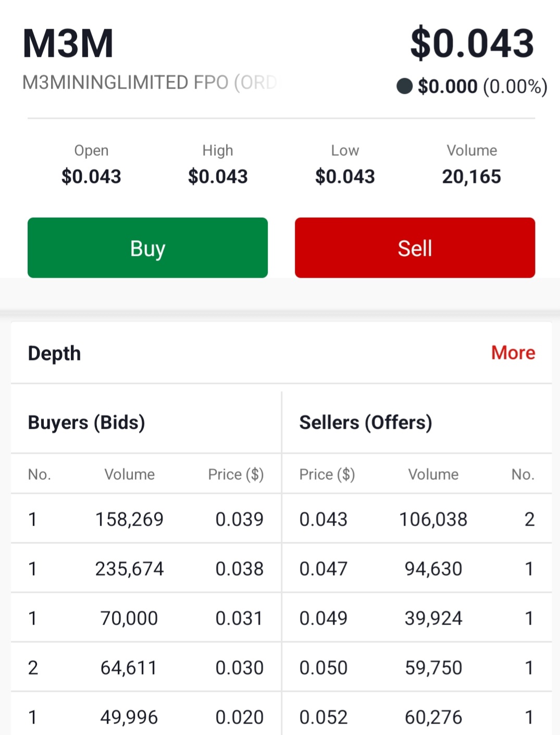Click the bids No. column header
Image resolution: width=560 pixels, height=735 pixels.
pyautogui.click(x=40, y=474)
